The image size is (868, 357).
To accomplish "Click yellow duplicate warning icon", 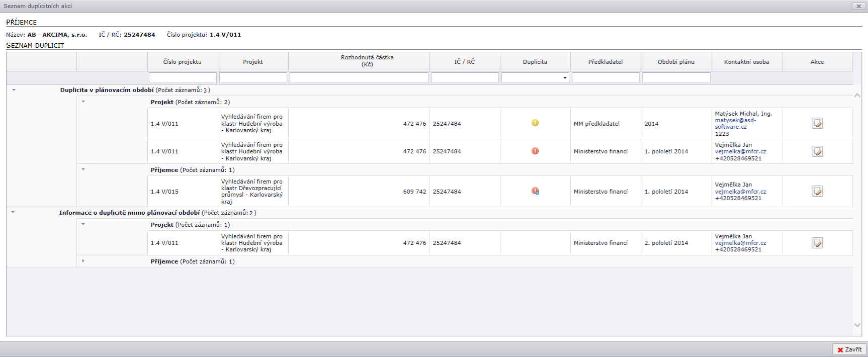I will click(535, 123).
